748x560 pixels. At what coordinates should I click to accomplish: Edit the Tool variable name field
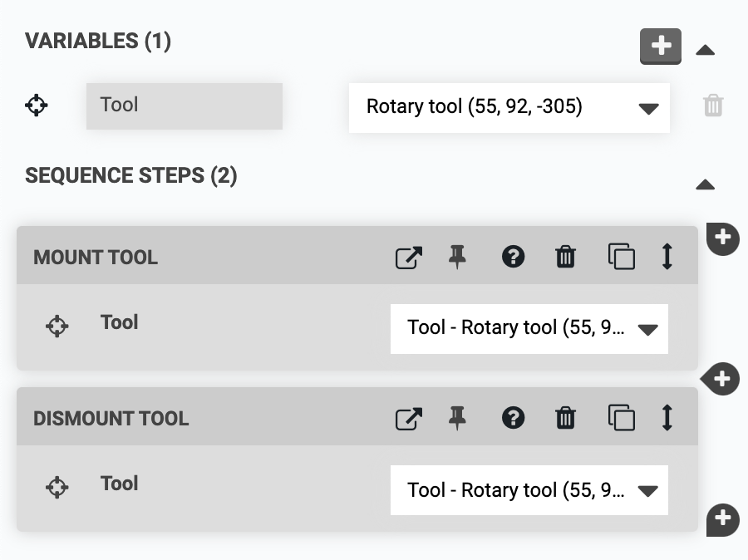185,106
